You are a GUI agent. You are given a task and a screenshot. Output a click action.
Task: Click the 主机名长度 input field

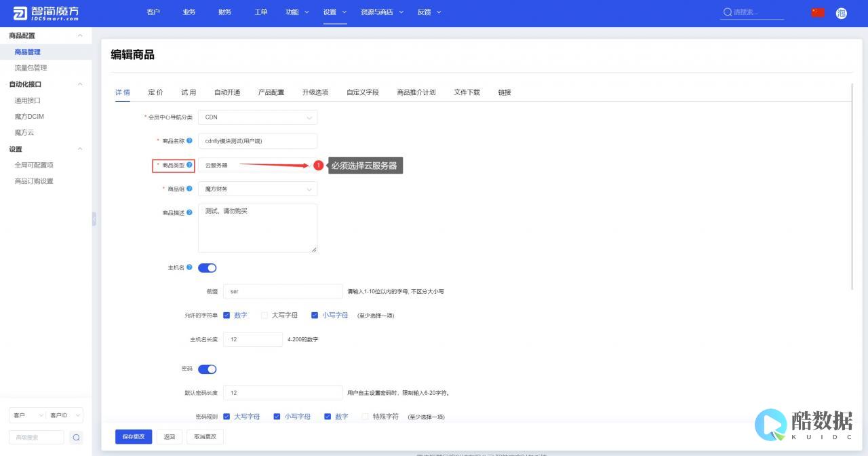point(253,339)
